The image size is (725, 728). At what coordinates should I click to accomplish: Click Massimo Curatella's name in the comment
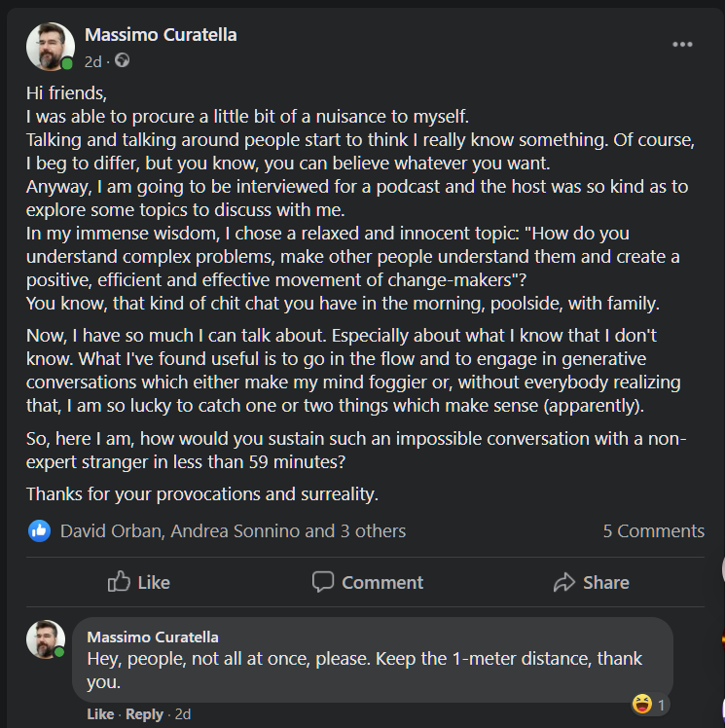click(x=153, y=637)
